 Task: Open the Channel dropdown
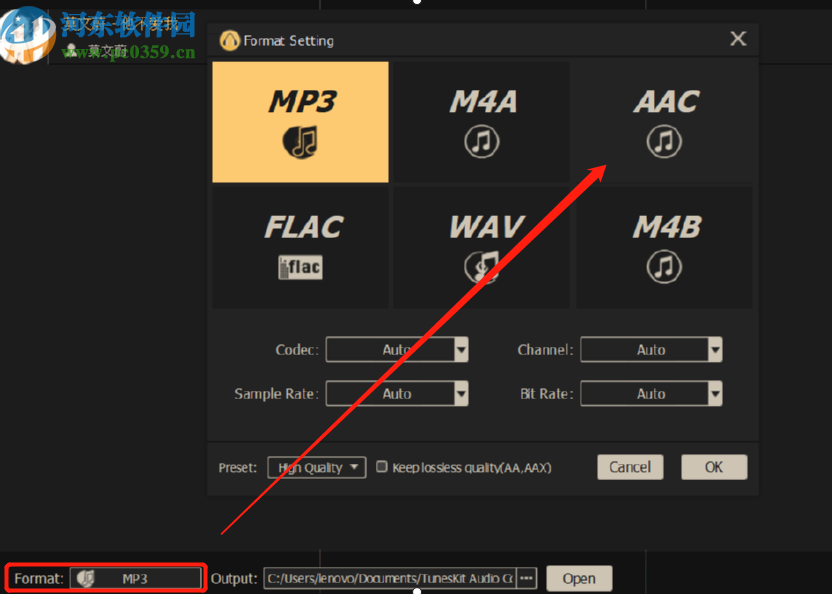[x=651, y=349]
